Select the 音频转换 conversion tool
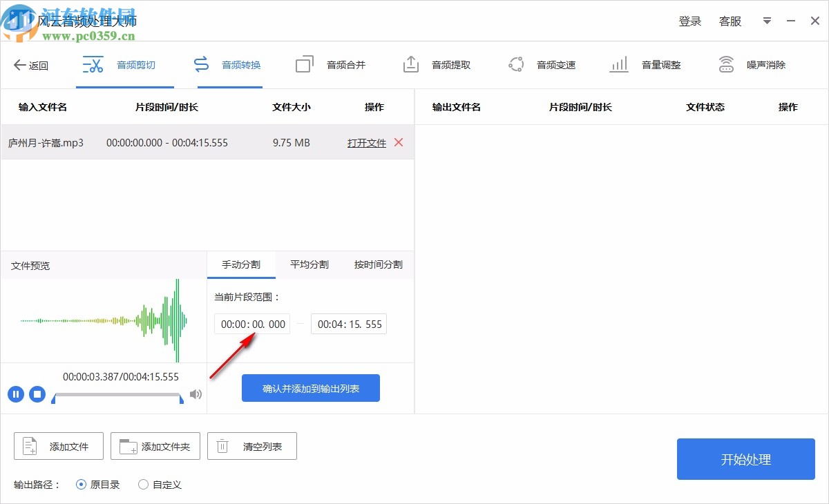The height and width of the screenshot is (504, 829). coord(230,64)
